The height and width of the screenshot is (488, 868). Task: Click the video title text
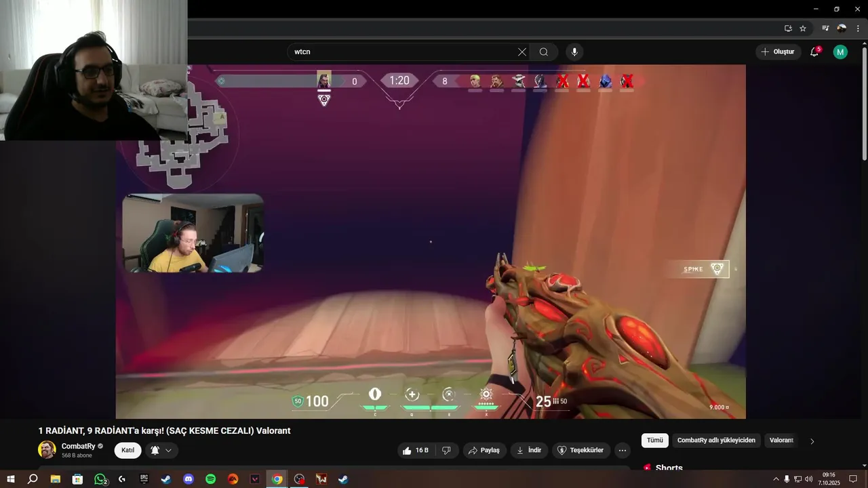point(164,431)
